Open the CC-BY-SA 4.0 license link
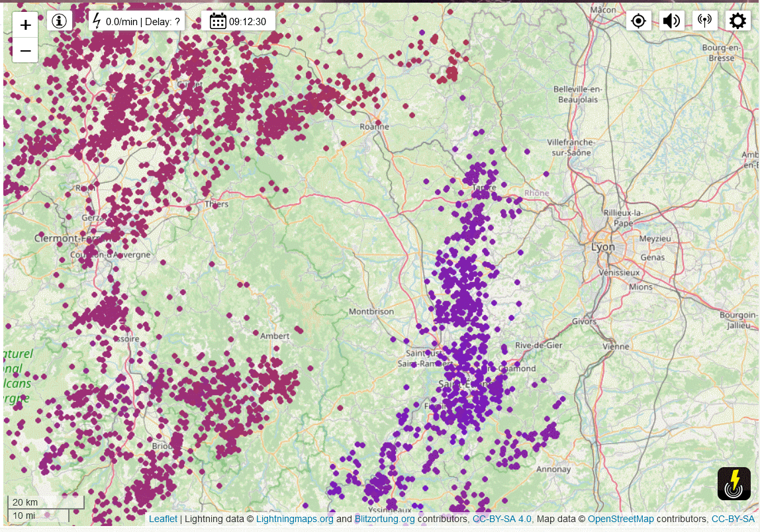Screen dimensions: 760x532 (502, 519)
